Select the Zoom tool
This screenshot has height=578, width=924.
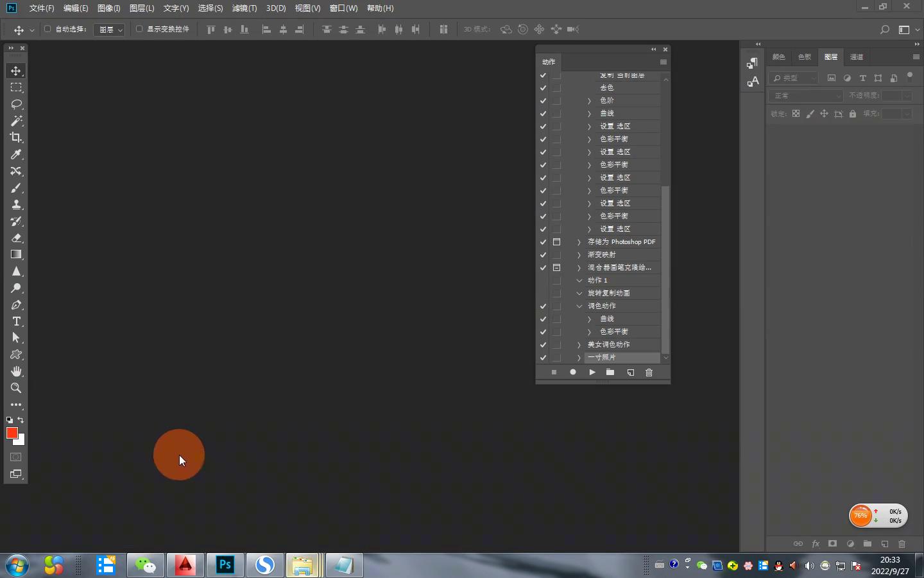[16, 388]
